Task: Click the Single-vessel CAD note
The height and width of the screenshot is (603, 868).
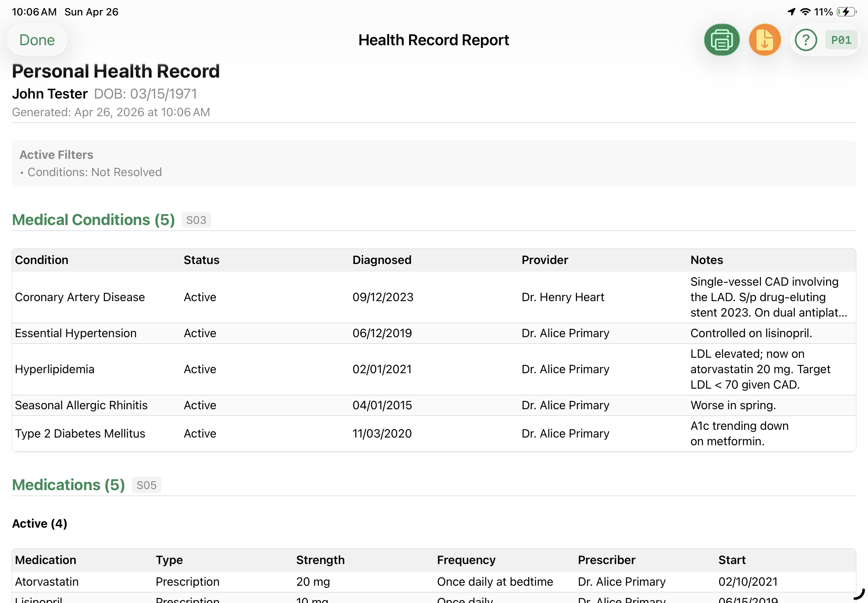Action: [x=769, y=297]
